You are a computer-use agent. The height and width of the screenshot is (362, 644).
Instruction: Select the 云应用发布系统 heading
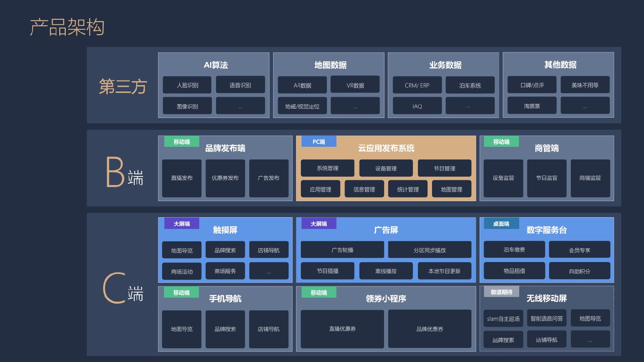click(x=386, y=148)
